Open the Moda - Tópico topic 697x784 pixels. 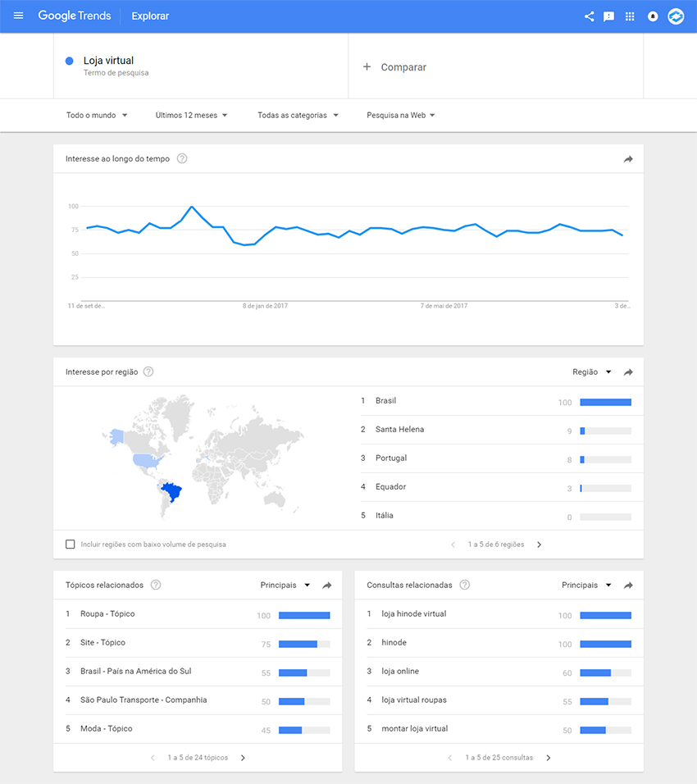click(x=198, y=729)
